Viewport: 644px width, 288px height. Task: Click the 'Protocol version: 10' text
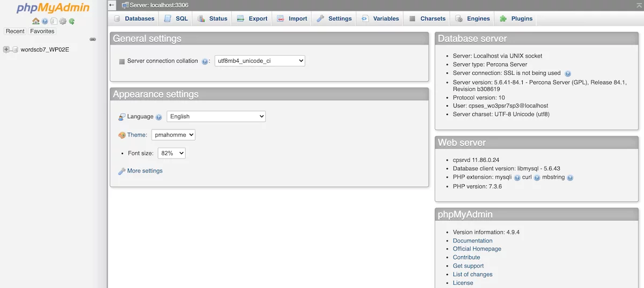(x=479, y=98)
